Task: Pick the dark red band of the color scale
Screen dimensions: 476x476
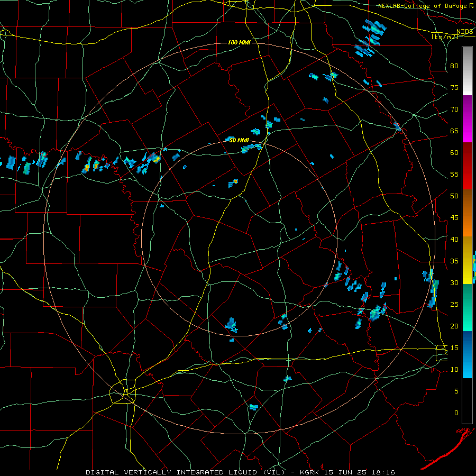Action: pos(467,166)
